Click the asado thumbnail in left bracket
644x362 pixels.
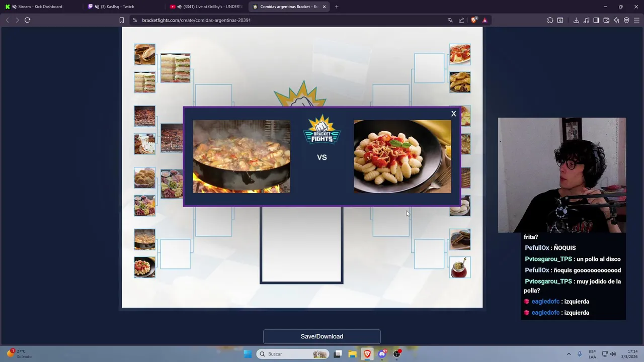click(144, 116)
